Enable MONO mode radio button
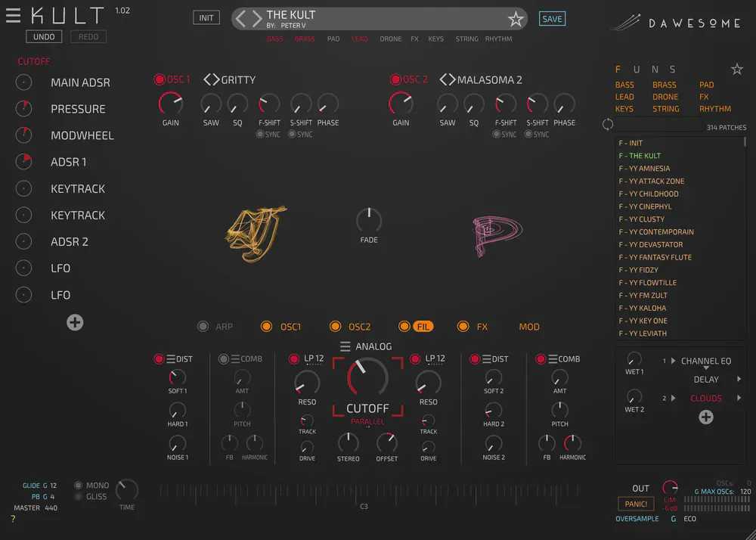Viewport: 756px width, 540px height. [x=79, y=486]
